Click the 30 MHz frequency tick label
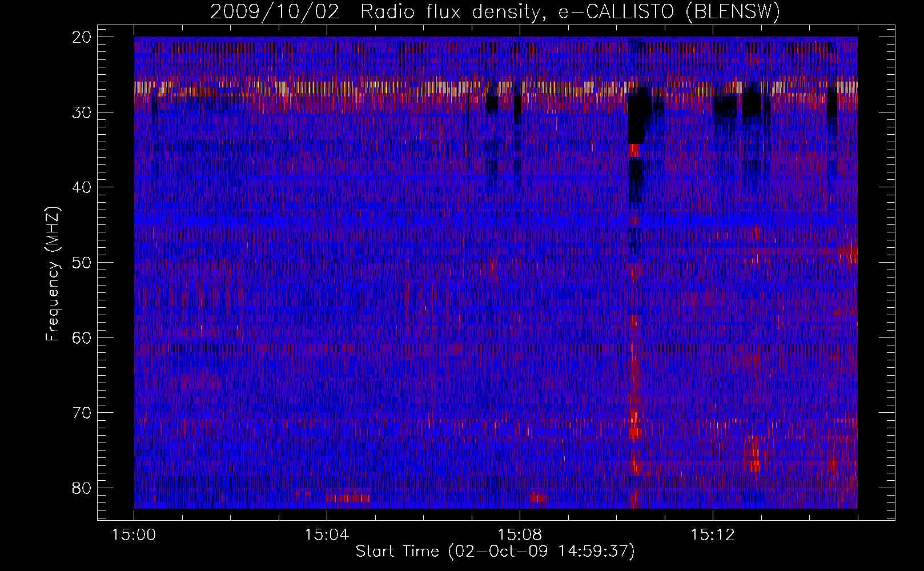Viewport: 924px width, 571px height. (82, 112)
